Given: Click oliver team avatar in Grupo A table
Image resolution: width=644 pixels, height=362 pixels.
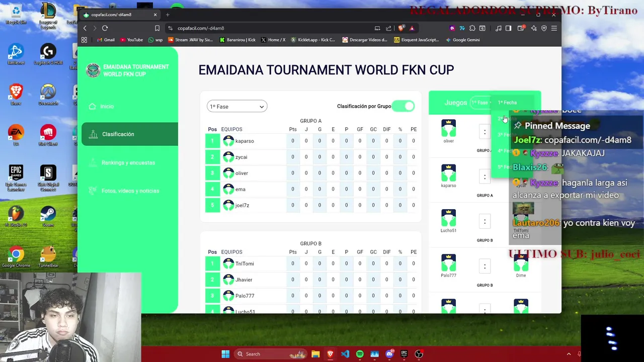Looking at the screenshot, I should pos(228,173).
